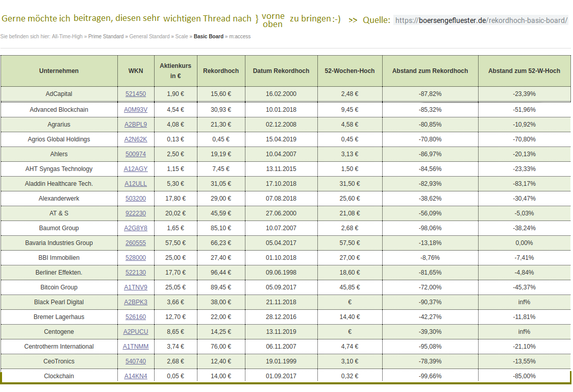Open WKN 922230 for AT & S

point(136,213)
